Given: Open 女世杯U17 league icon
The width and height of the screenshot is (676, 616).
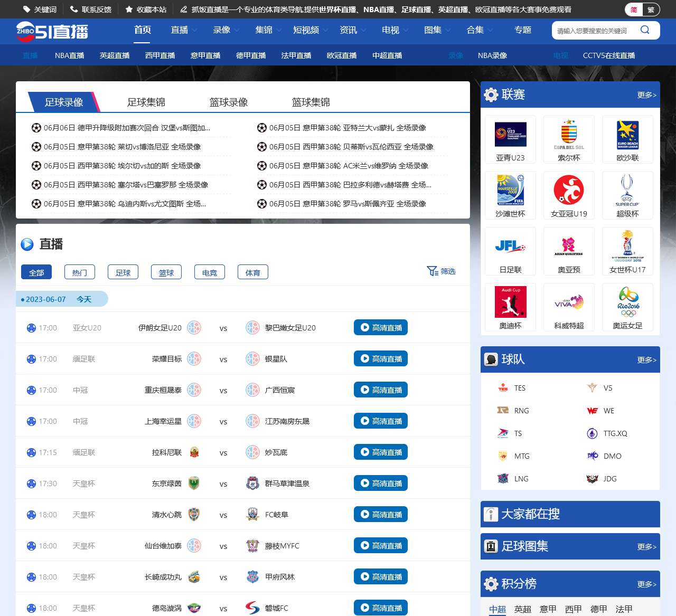Looking at the screenshot, I should [x=627, y=246].
